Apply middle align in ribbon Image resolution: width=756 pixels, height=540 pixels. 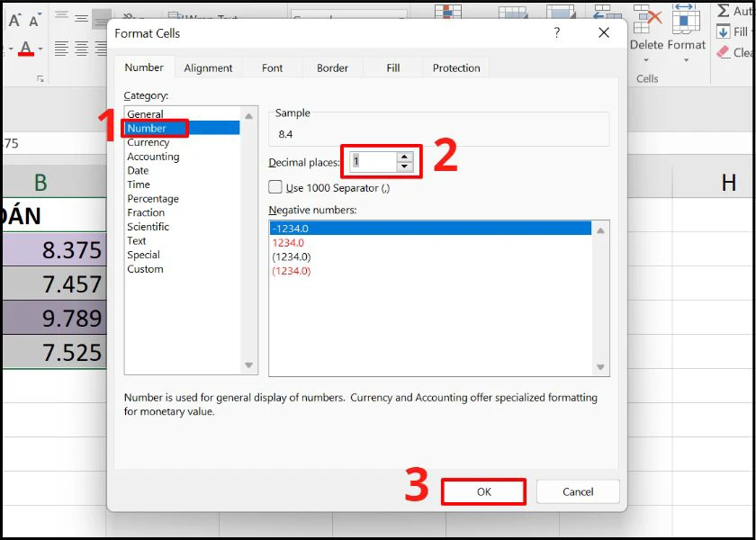click(x=82, y=18)
